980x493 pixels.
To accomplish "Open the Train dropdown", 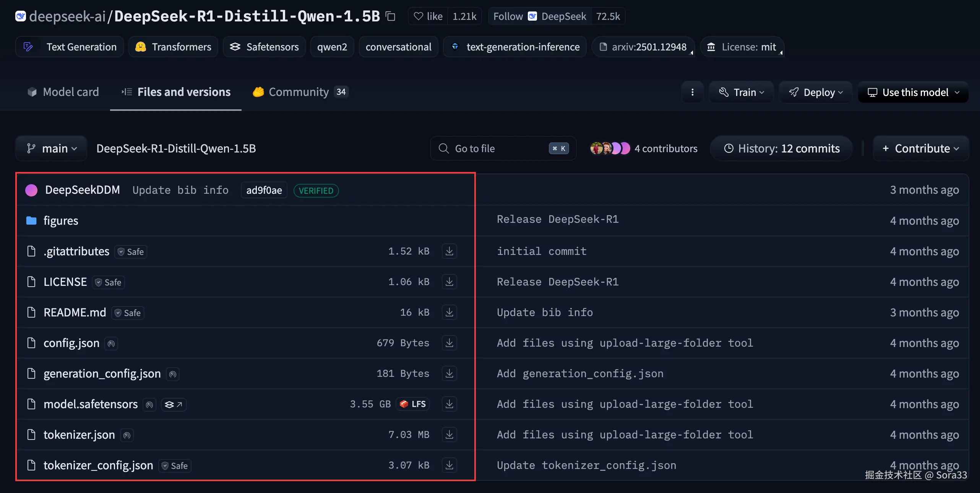I will [741, 92].
